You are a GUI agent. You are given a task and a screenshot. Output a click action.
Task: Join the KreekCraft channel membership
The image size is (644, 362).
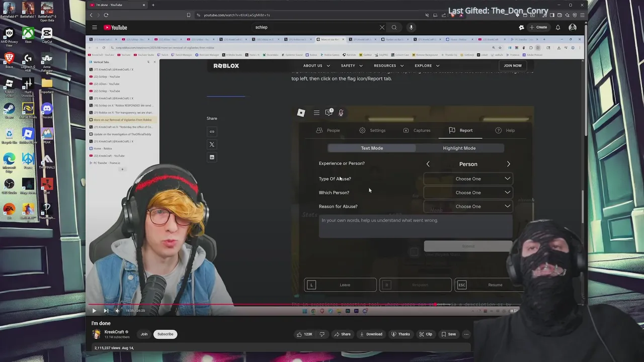144,334
